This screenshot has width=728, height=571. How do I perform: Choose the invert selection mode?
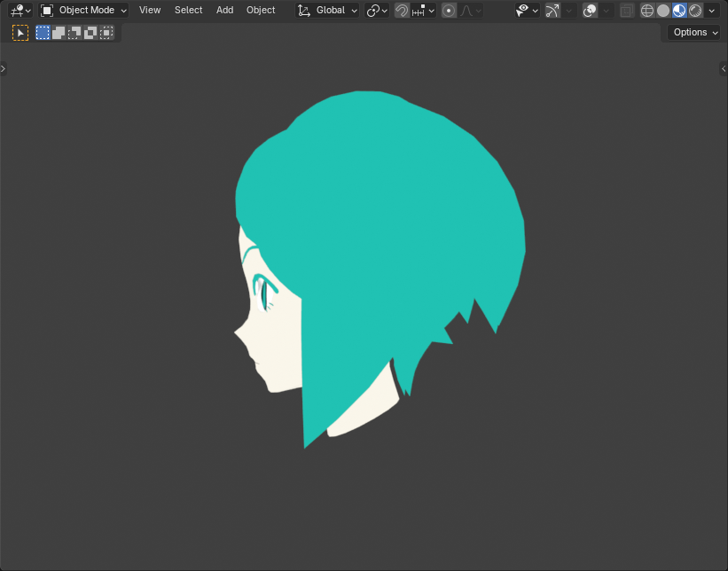(90, 33)
